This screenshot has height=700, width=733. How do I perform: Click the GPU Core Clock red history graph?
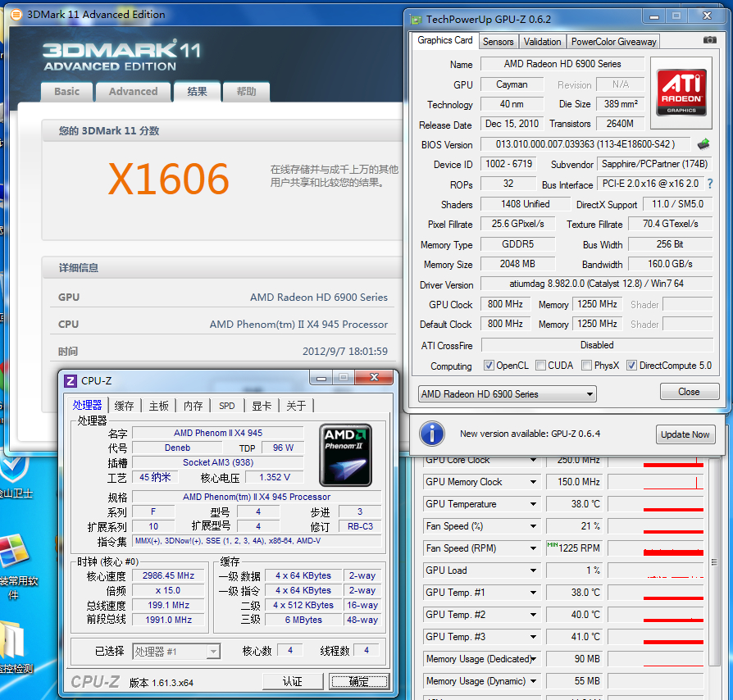(655, 461)
